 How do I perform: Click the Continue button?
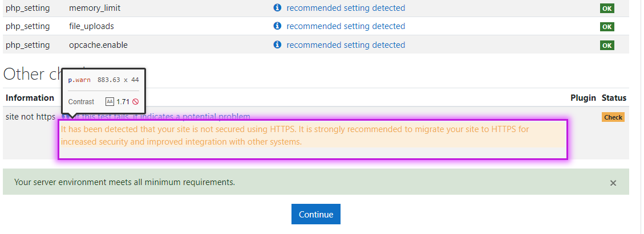tap(316, 214)
